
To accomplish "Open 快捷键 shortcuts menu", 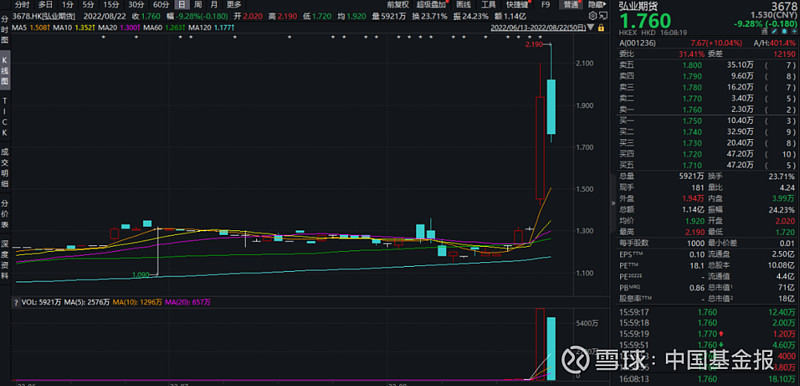I will tap(516, 5).
